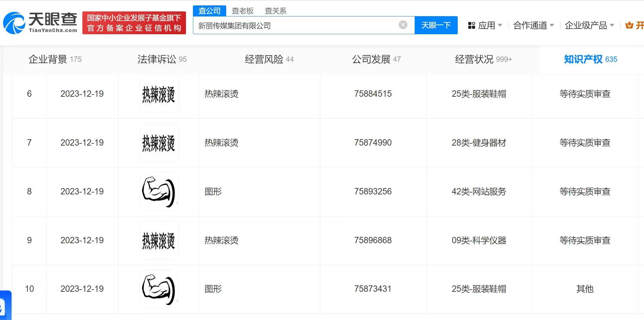Open trademark image in row 6
This screenshot has height=320, width=644.
[x=159, y=94]
